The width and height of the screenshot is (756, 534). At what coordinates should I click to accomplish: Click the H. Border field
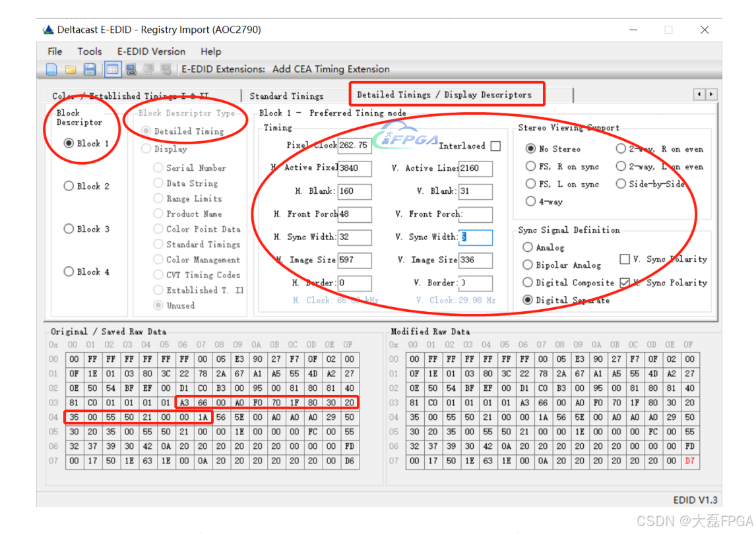tap(354, 283)
